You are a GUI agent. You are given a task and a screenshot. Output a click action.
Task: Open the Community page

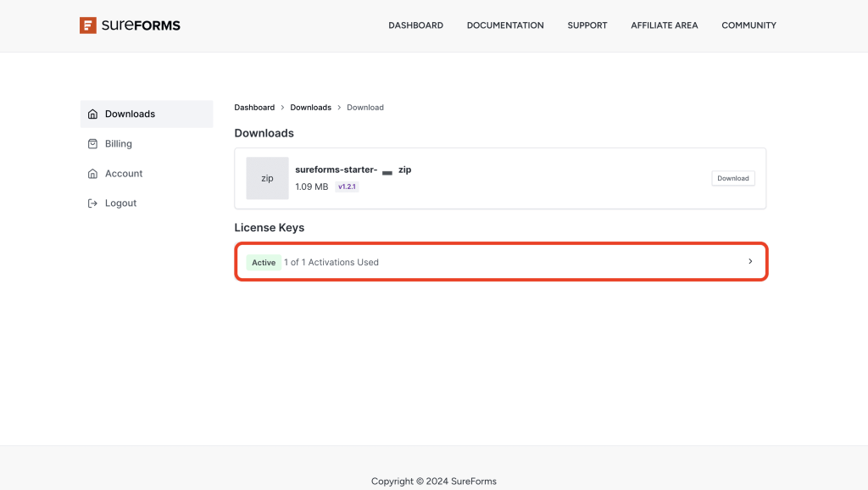(x=748, y=25)
